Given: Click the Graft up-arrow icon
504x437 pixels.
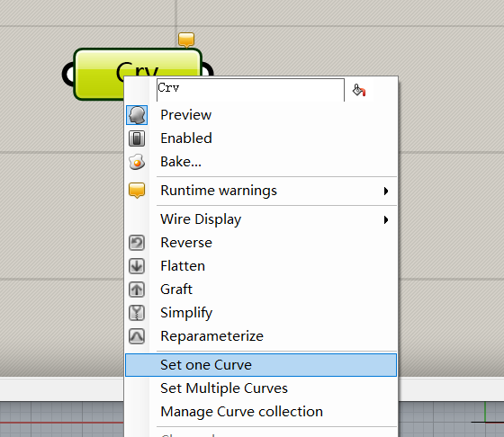Looking at the screenshot, I should click(137, 290).
